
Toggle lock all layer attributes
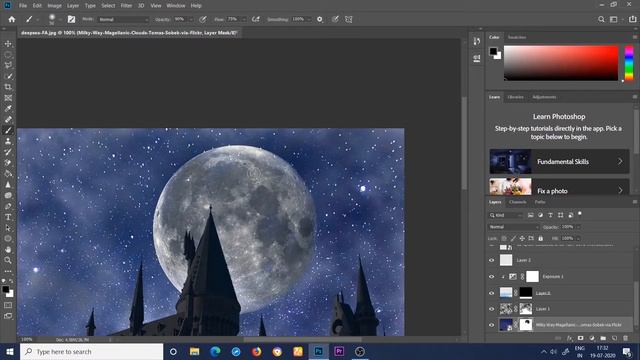[540, 238]
